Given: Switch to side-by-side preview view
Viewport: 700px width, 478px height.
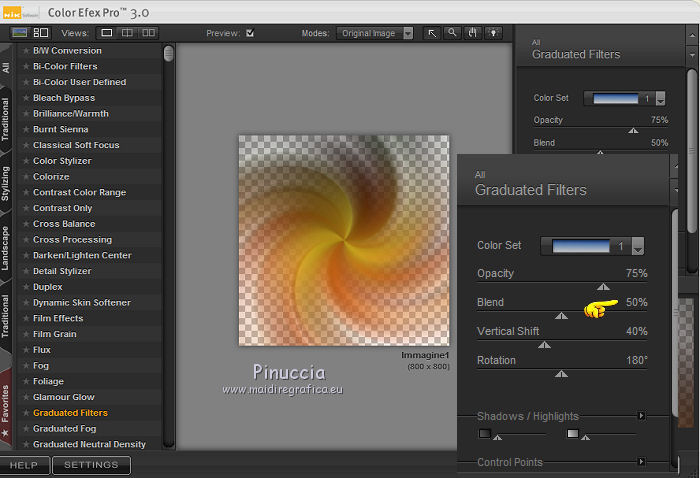Looking at the screenshot, I should pos(148,33).
